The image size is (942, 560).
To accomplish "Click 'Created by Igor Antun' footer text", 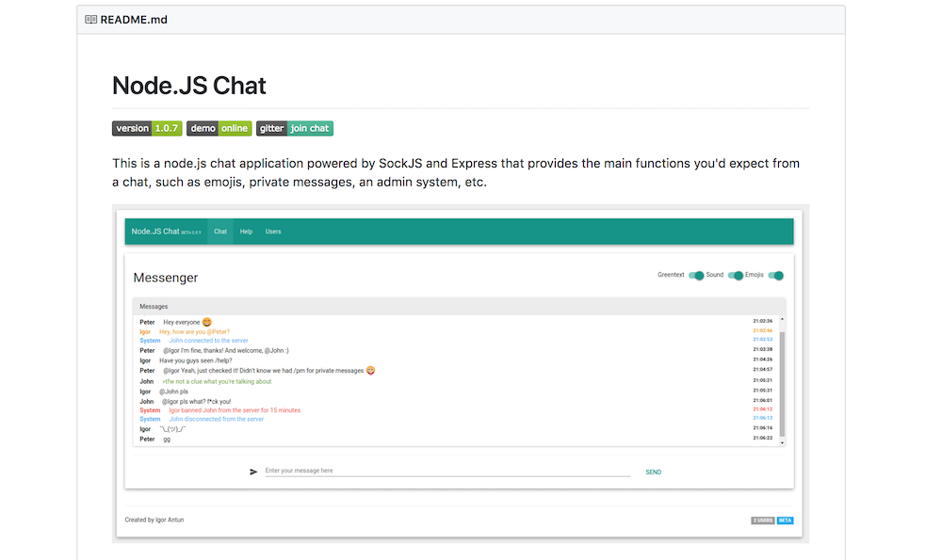I will 154,520.
